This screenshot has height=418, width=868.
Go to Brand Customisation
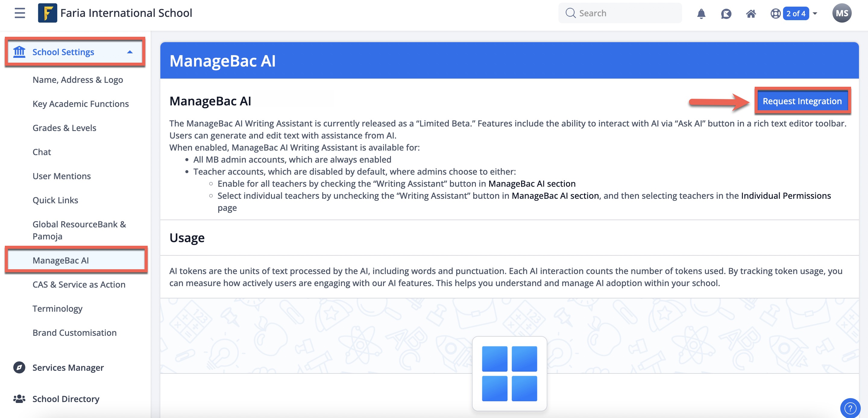tap(74, 332)
